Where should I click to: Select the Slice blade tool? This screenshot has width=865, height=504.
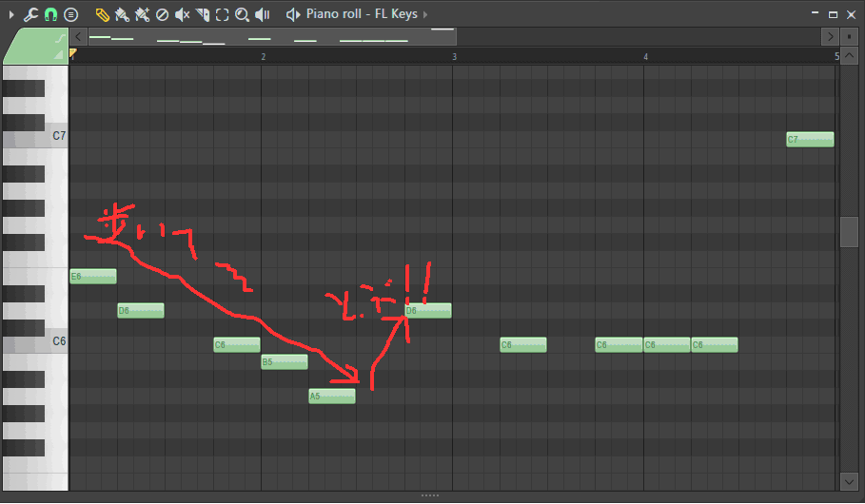pos(203,14)
